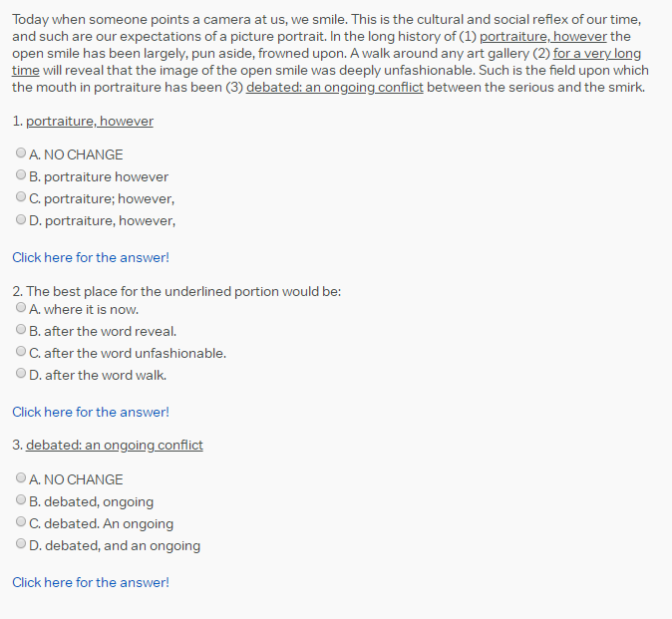The width and height of the screenshot is (672, 619).
Task: Select 'A. NO CHANGE' for question 1
Action: pos(21,153)
